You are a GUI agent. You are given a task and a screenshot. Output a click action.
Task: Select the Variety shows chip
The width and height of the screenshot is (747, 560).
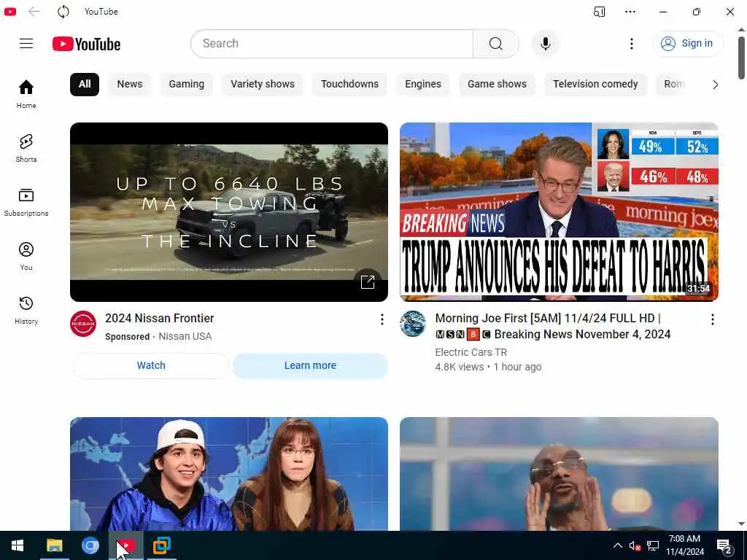263,85
